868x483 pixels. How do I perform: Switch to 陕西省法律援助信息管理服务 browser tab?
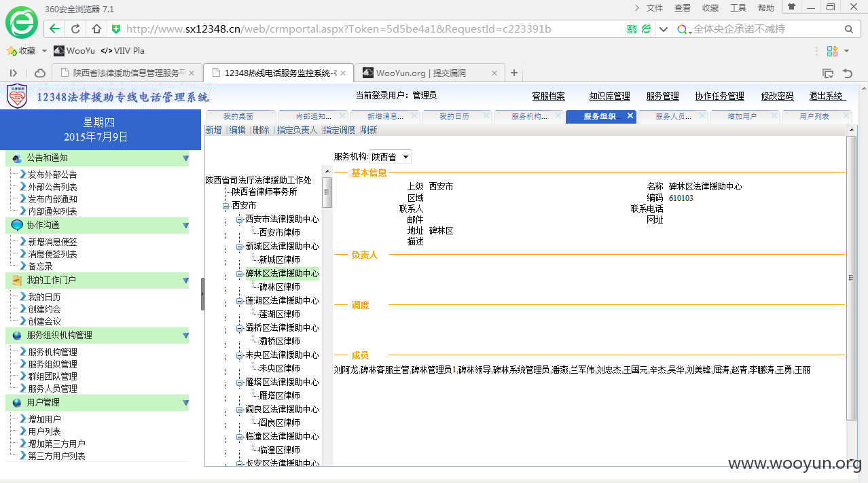pyautogui.click(x=126, y=73)
